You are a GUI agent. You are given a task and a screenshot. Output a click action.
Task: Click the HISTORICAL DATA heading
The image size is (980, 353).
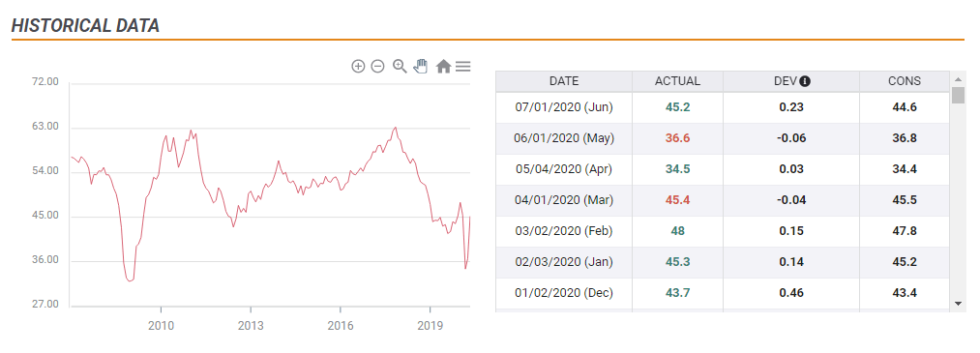click(86, 25)
